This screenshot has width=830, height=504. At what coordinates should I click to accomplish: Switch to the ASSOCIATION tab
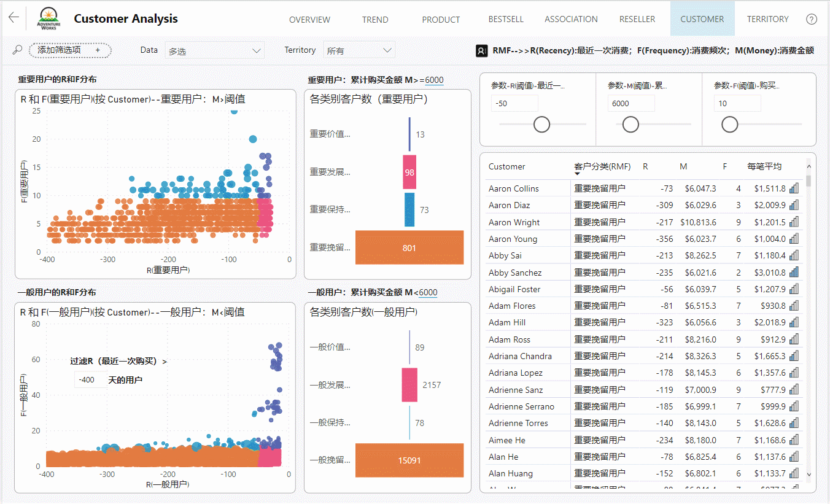571,19
